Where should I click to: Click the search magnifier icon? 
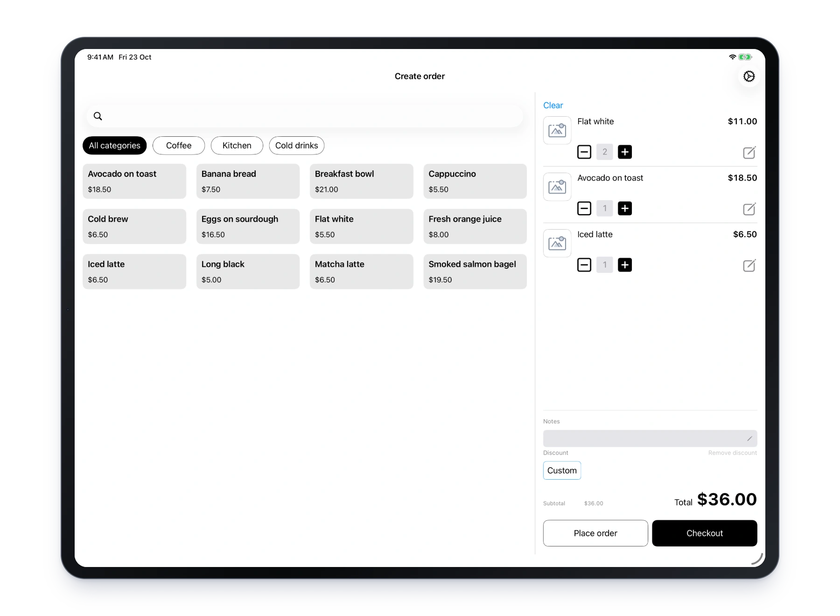[x=98, y=116]
